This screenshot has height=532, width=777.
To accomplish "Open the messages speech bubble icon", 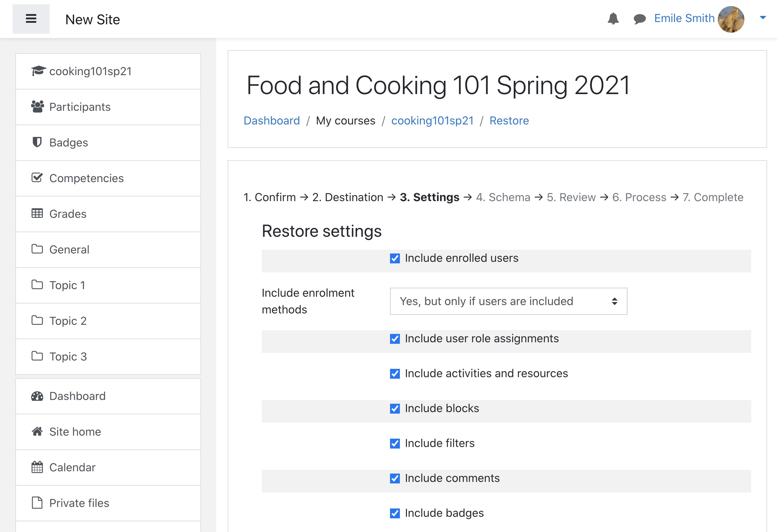I will pyautogui.click(x=640, y=19).
